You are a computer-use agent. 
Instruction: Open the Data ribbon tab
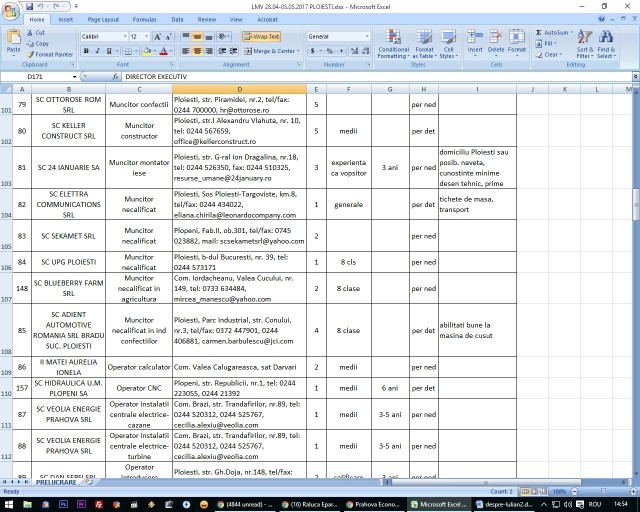pyautogui.click(x=177, y=19)
